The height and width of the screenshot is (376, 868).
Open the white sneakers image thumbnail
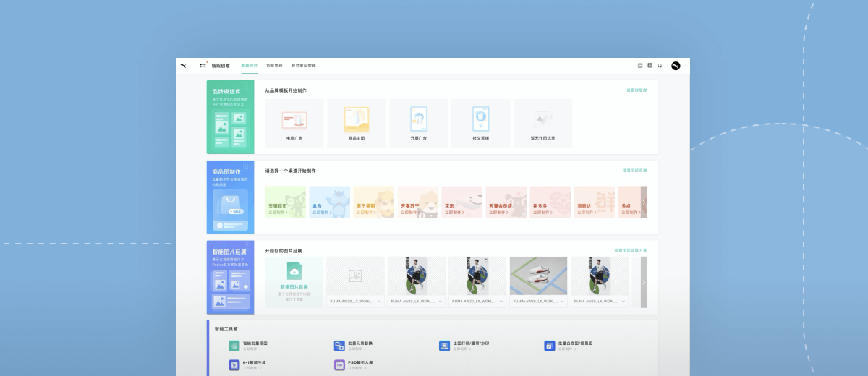[538, 275]
